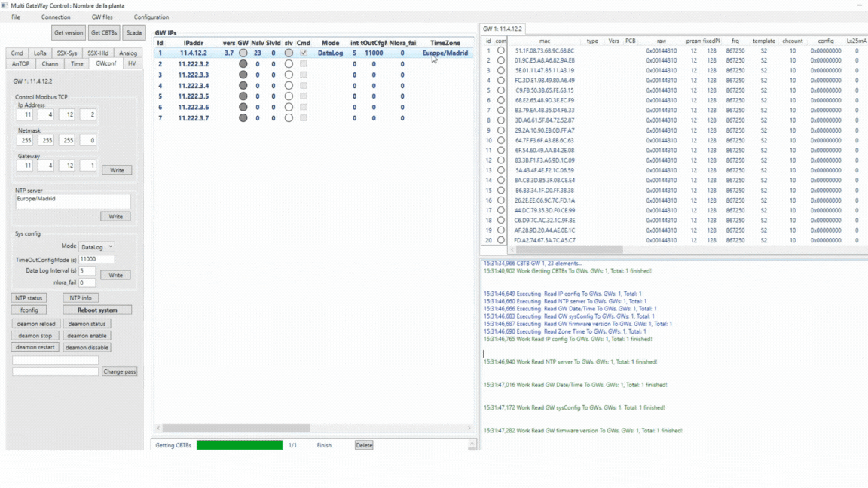Click the mac column header
Screen dimensions: 868x488
point(545,41)
